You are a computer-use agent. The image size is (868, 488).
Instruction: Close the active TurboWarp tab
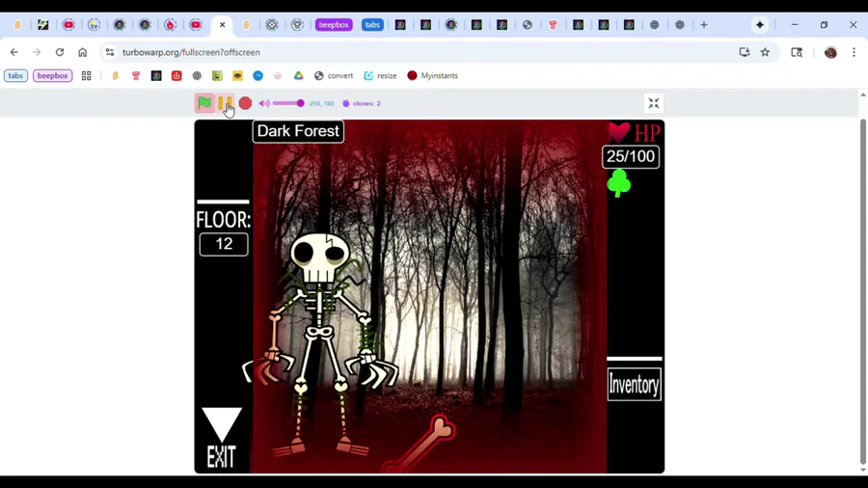[222, 25]
